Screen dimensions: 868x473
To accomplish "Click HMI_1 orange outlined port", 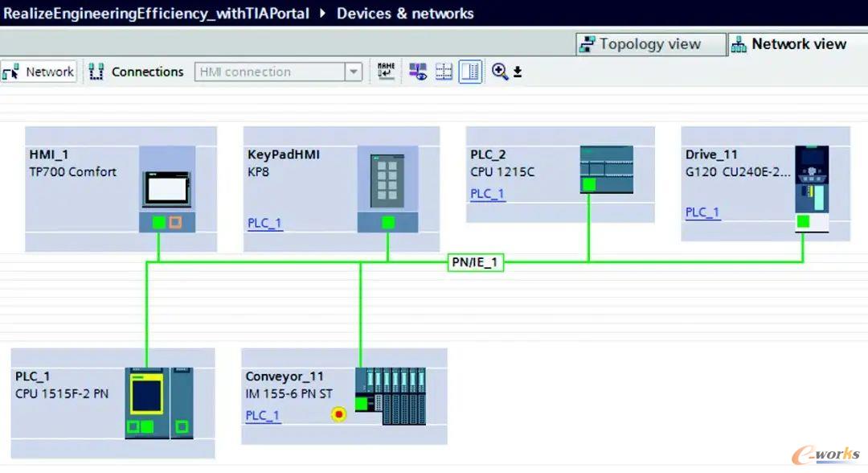I will coord(175,222).
